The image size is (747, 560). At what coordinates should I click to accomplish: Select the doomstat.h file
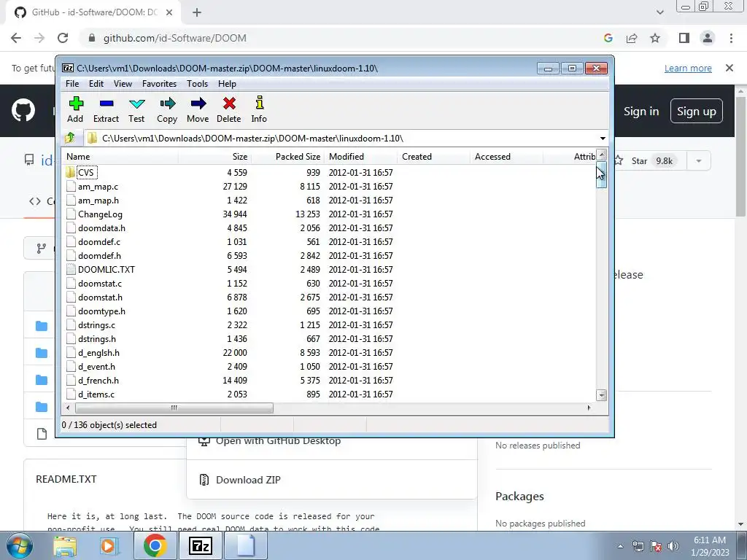click(x=100, y=297)
